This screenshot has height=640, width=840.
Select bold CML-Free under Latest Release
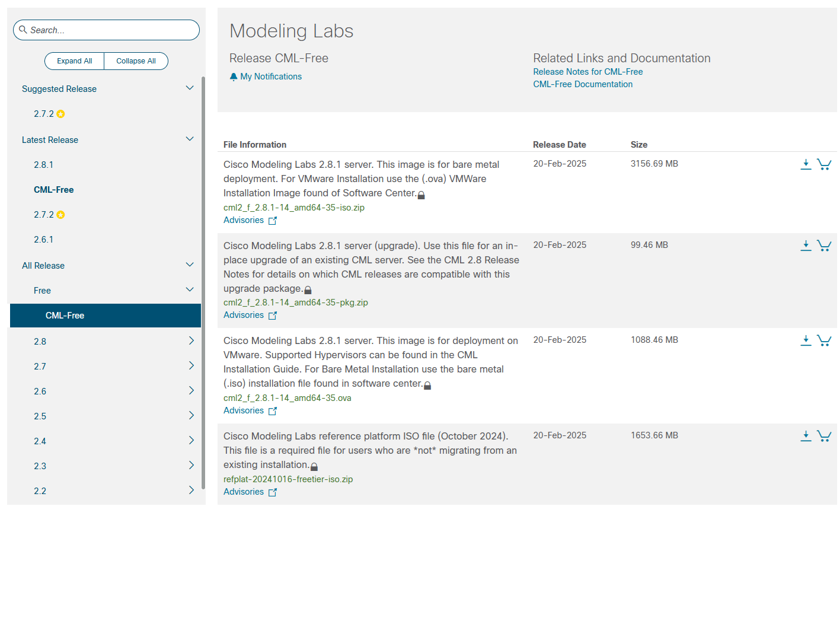(54, 190)
